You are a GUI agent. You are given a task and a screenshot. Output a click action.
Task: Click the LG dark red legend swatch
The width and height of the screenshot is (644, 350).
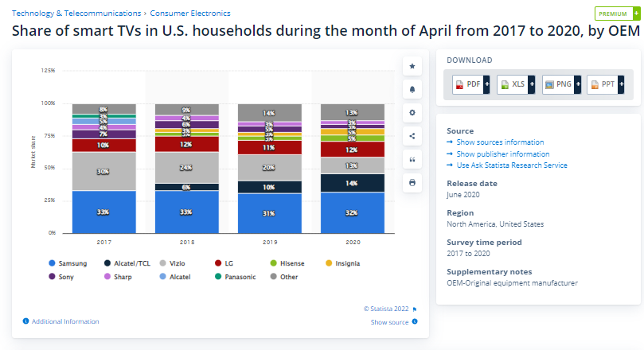point(217,262)
